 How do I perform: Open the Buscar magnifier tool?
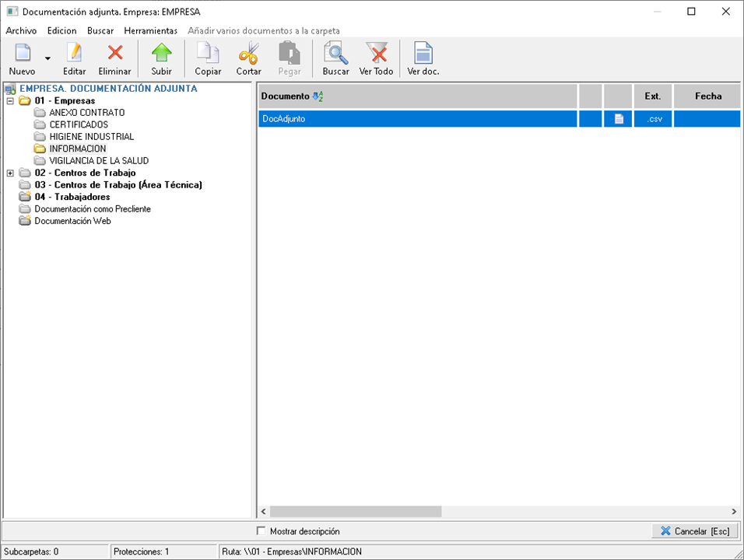(x=335, y=54)
